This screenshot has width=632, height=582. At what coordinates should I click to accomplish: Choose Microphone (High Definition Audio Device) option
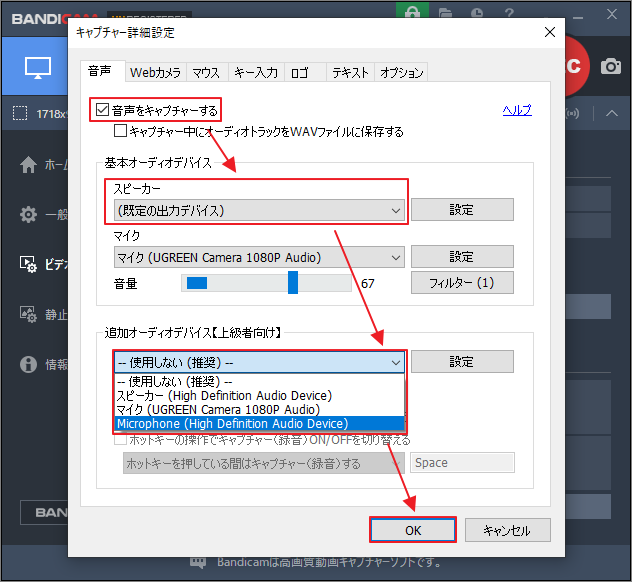point(259,424)
